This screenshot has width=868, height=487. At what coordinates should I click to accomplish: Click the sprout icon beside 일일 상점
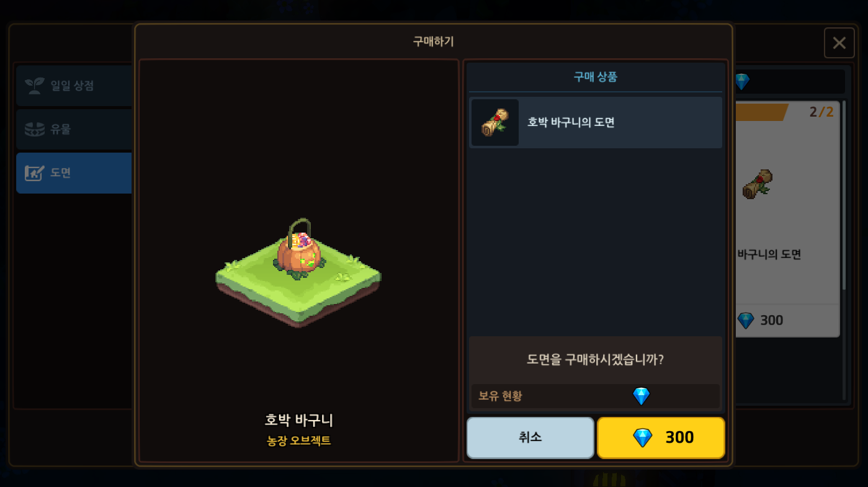[34, 86]
